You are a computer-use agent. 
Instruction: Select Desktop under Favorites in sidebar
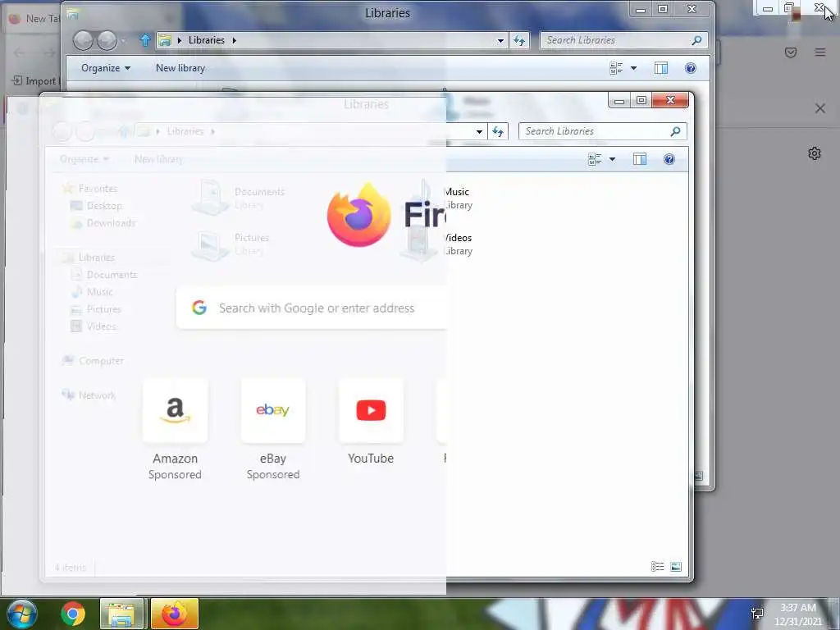pos(104,206)
